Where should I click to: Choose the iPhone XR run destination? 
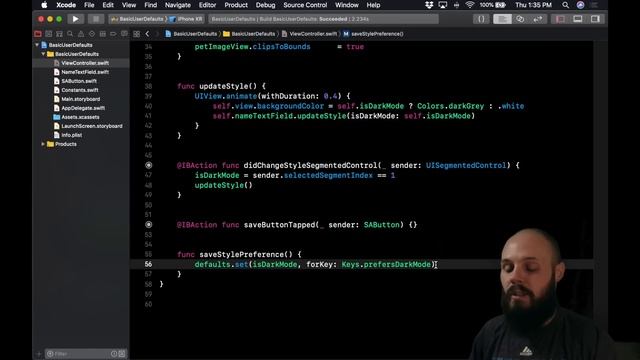click(x=186, y=19)
